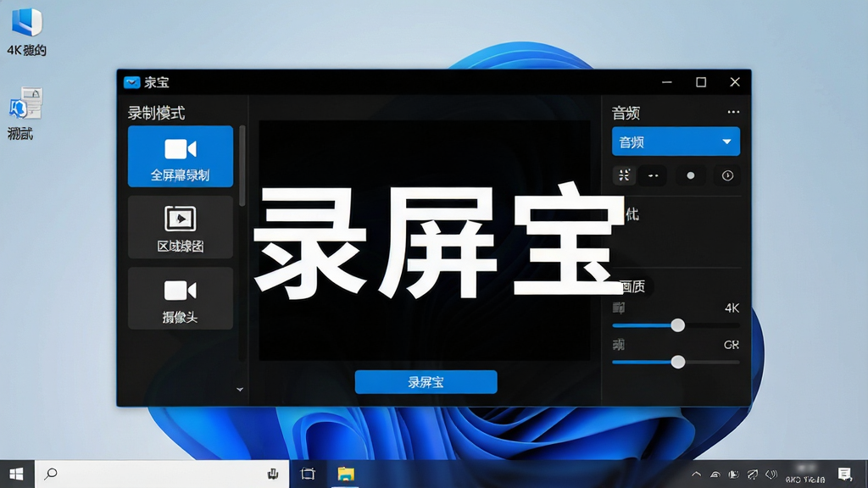Click the network icon in system tray
The image size is (868, 488).
coord(715,474)
